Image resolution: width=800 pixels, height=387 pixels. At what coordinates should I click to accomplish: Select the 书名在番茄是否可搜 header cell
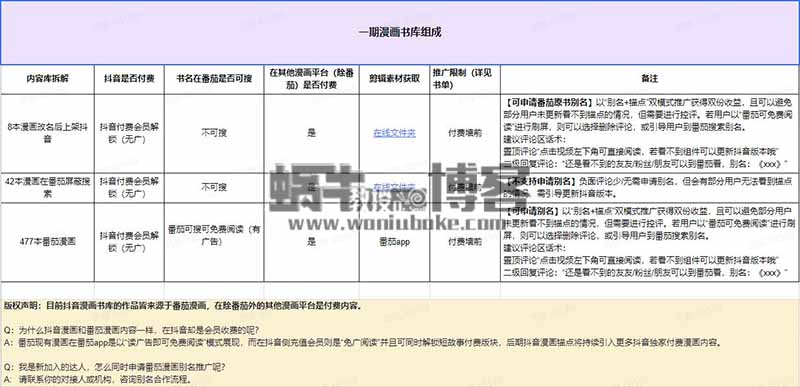pyautogui.click(x=214, y=80)
